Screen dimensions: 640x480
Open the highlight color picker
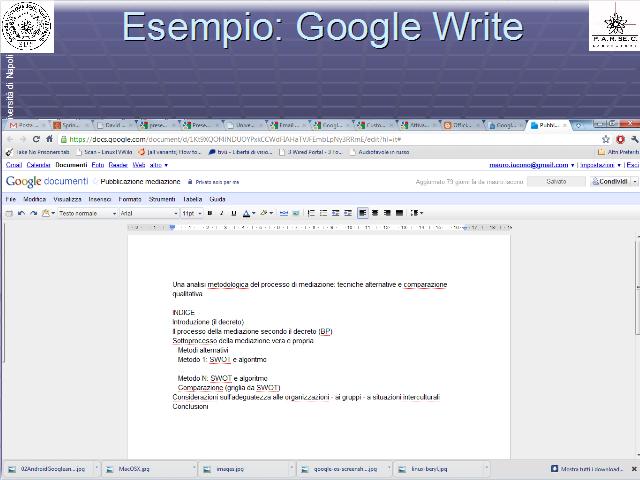click(266, 213)
